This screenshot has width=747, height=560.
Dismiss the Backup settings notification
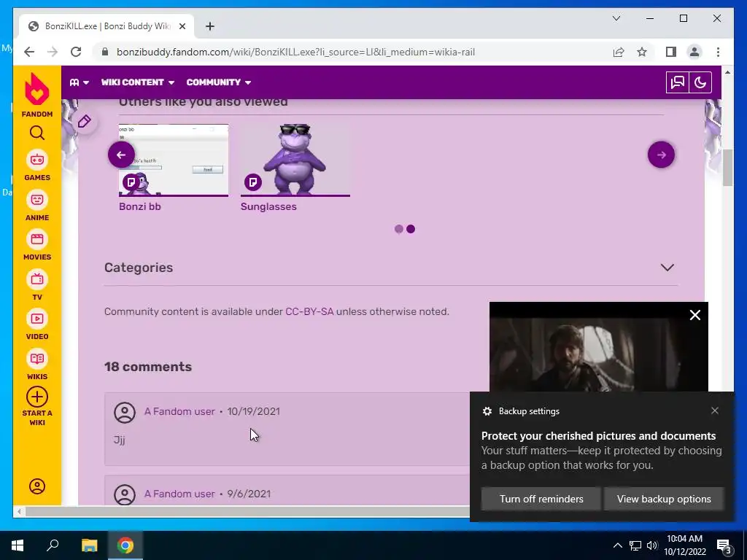pyautogui.click(x=715, y=411)
